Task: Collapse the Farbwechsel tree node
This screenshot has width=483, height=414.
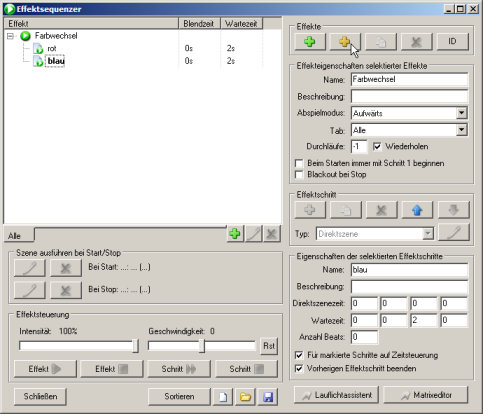Action: click(10, 36)
